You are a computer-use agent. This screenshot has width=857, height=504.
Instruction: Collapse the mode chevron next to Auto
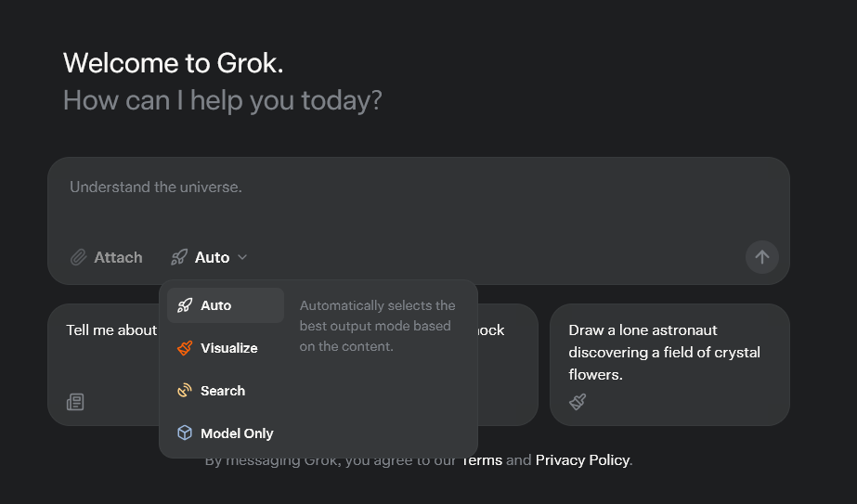(242, 257)
